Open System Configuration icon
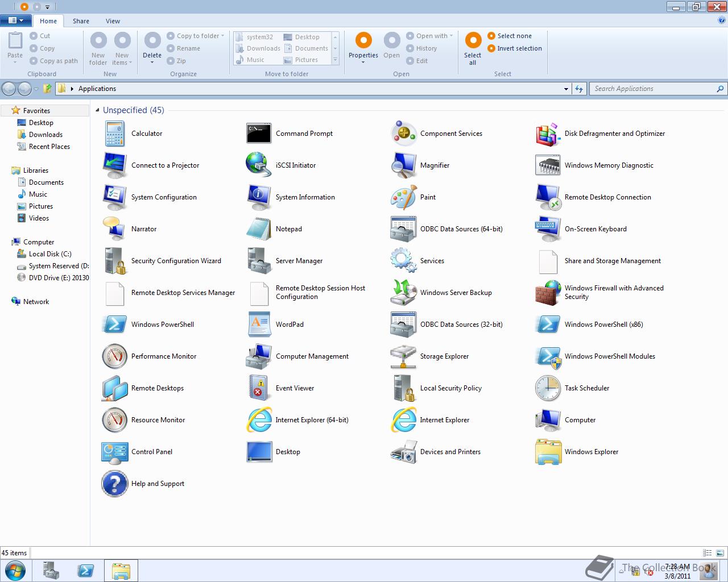 point(115,197)
